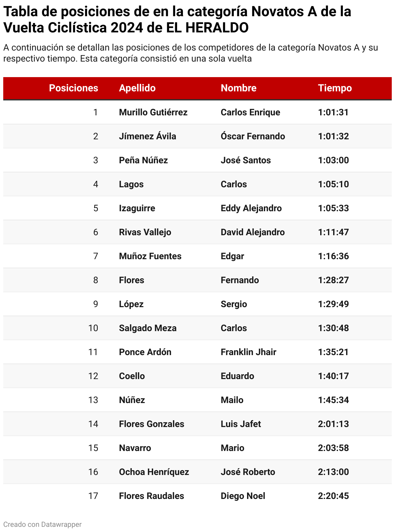Click the Apellido column header

point(137,88)
